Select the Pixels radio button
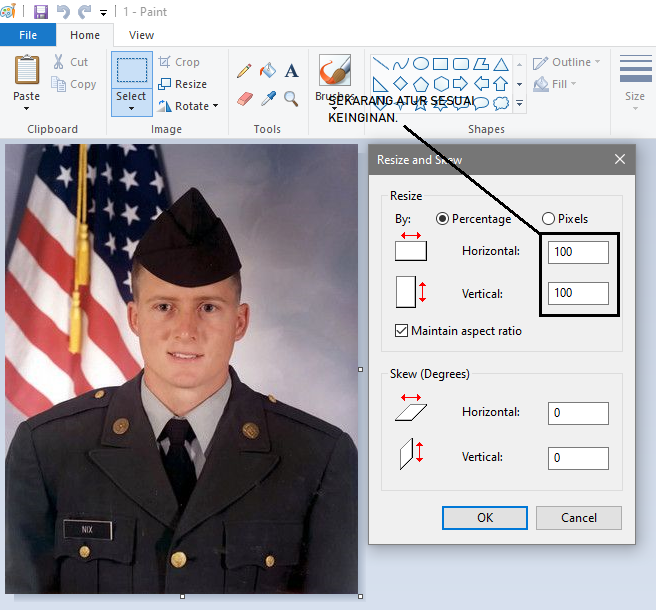Image resolution: width=656 pixels, height=610 pixels. pos(548,218)
